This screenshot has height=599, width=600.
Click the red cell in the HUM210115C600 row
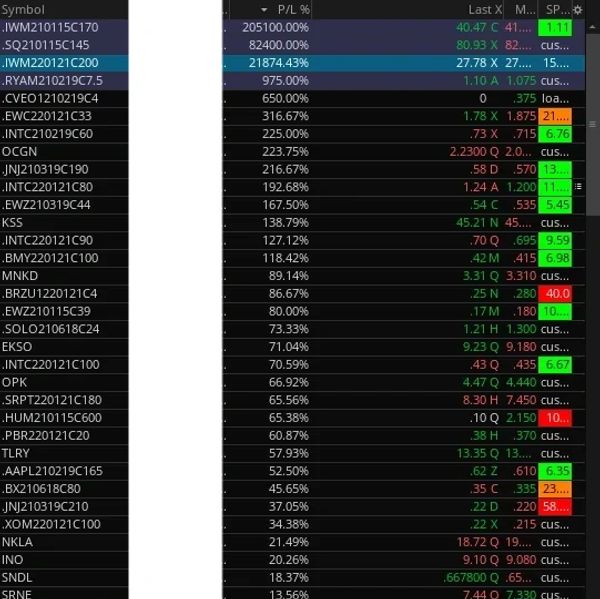click(555, 418)
